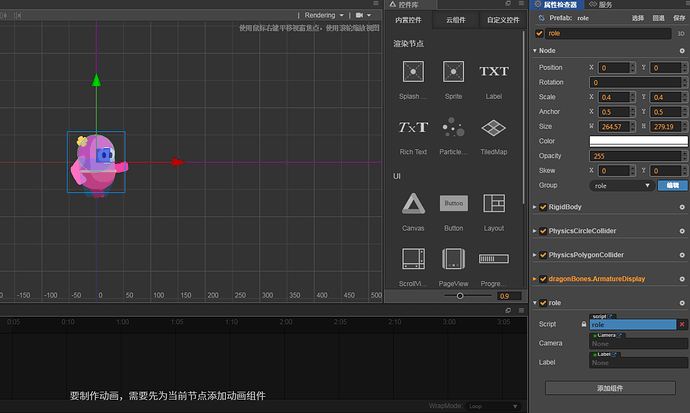Select the Splash node icon
The image size is (690, 413).
(x=413, y=71)
